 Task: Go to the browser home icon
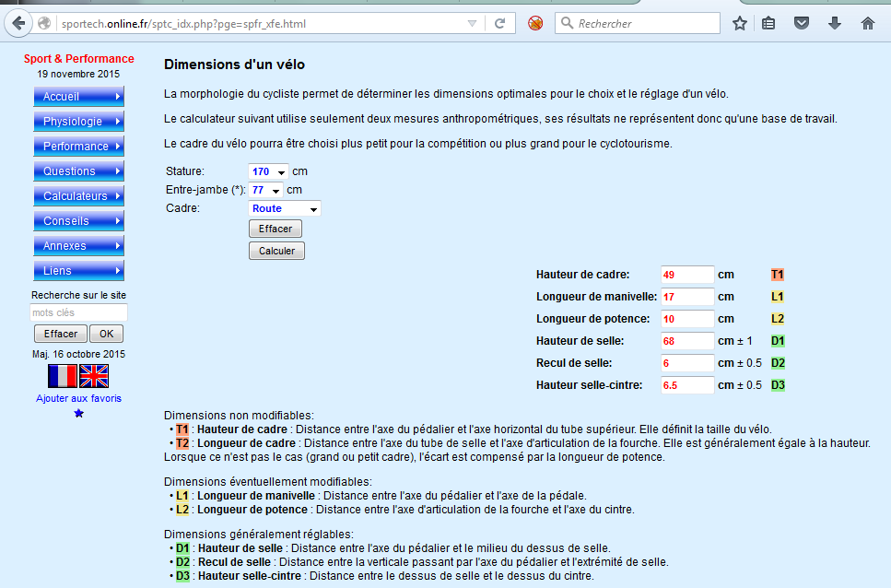click(x=868, y=23)
